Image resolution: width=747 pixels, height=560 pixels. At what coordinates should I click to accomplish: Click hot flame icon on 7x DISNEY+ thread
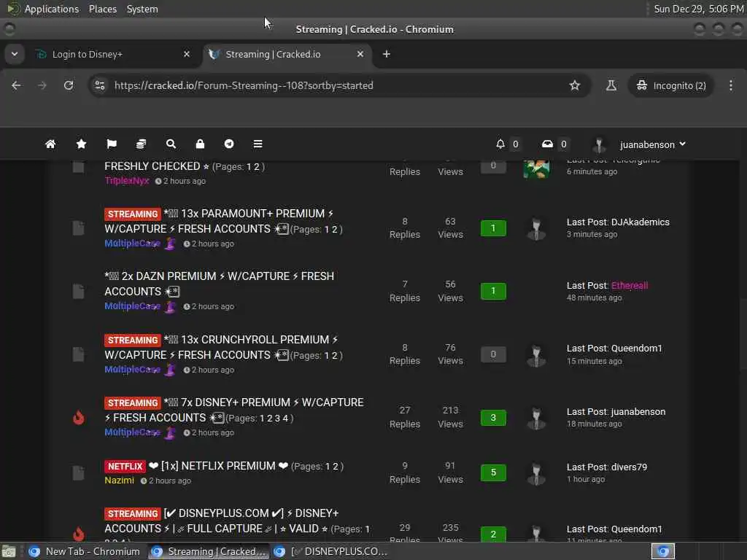(79, 417)
